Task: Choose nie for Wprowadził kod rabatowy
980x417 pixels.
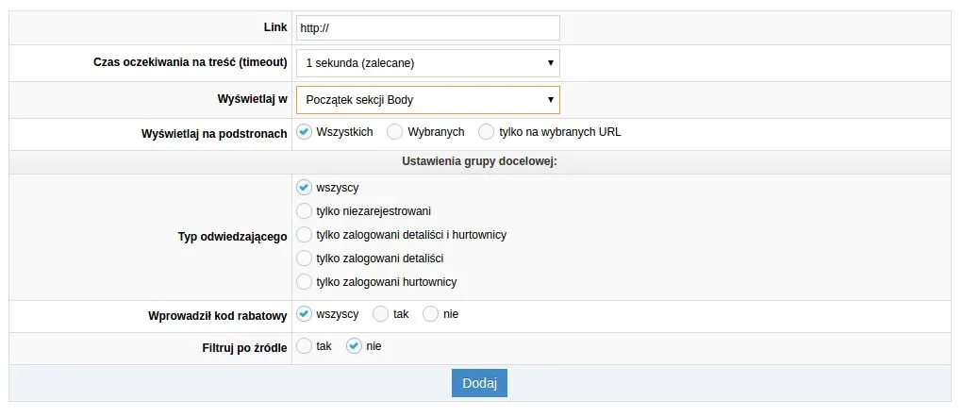Action: pos(431,314)
